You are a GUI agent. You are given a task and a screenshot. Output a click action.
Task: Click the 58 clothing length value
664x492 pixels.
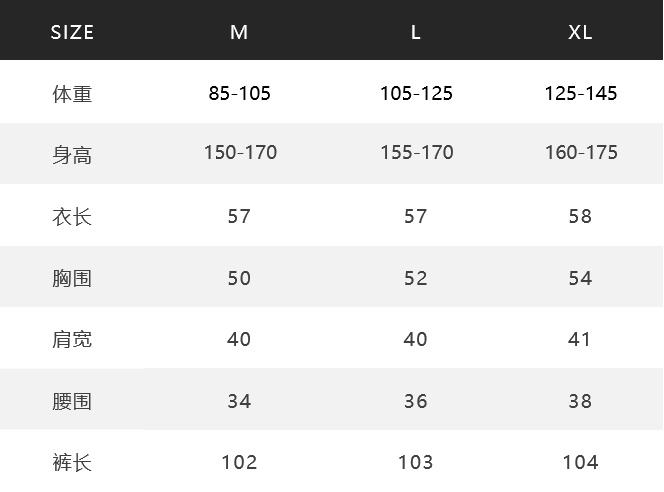point(580,216)
